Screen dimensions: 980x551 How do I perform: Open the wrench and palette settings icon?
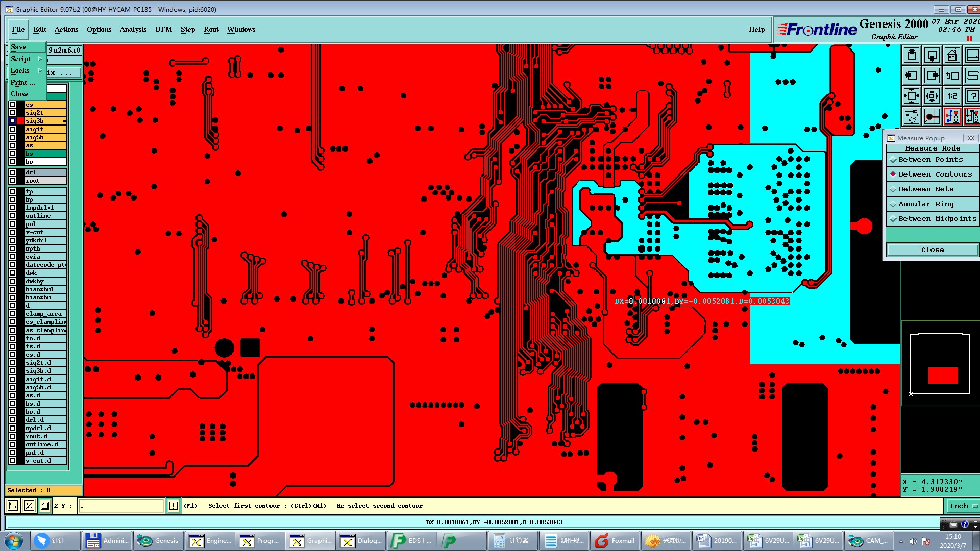click(x=911, y=116)
